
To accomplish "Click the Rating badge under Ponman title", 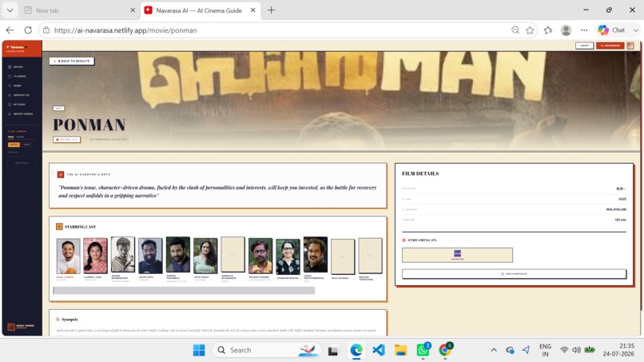I will pos(66,139).
